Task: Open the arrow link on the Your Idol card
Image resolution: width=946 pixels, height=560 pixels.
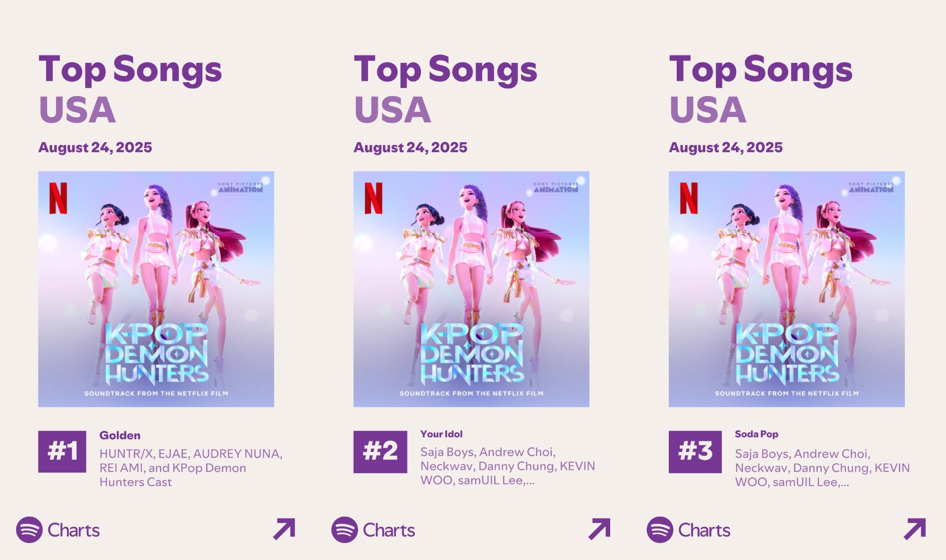Action: tap(600, 529)
